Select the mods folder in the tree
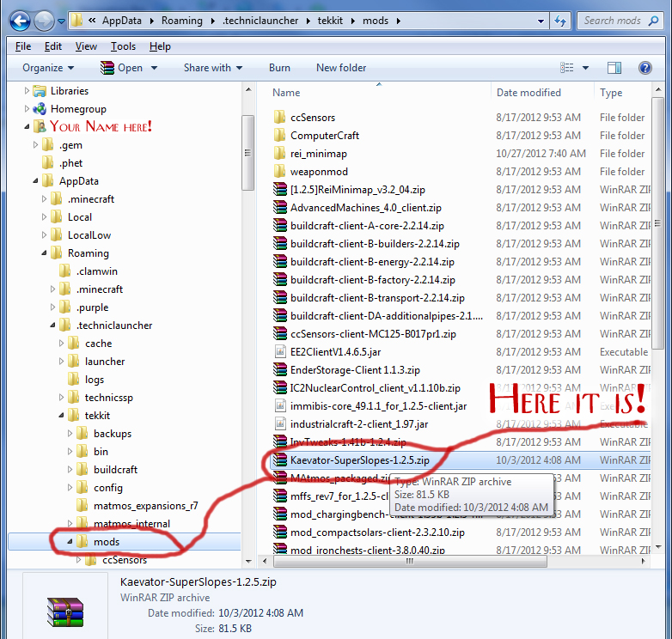672x639 pixels. [107, 542]
